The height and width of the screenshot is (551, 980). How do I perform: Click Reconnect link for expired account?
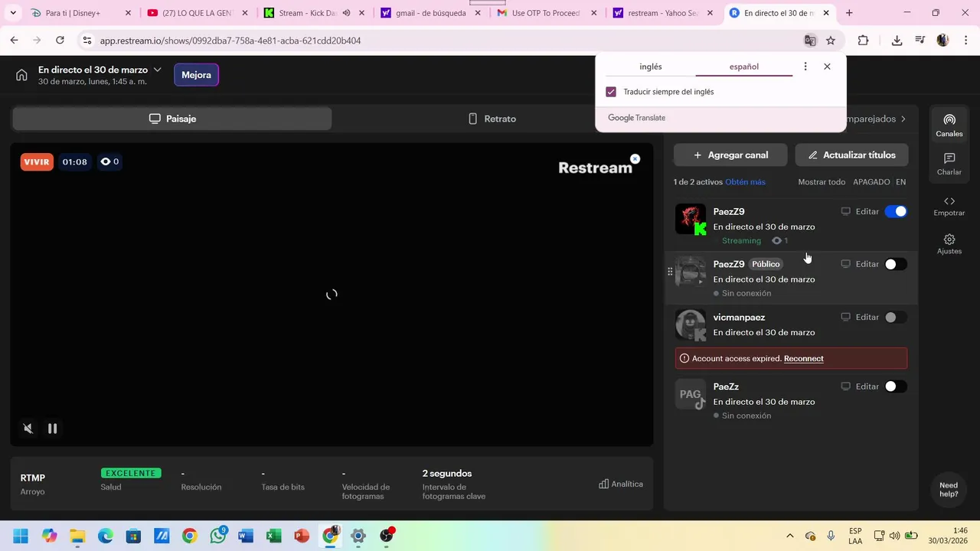804,359
